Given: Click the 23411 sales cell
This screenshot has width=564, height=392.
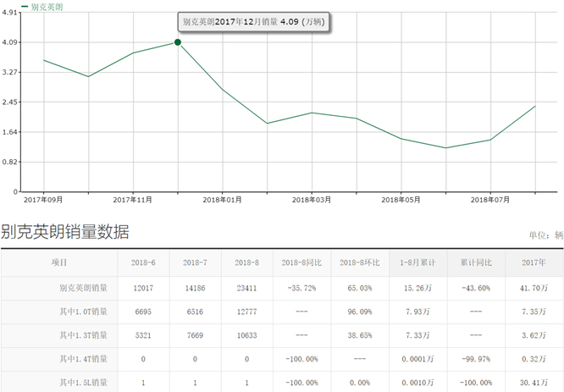Looking at the screenshot, I should (246, 289).
